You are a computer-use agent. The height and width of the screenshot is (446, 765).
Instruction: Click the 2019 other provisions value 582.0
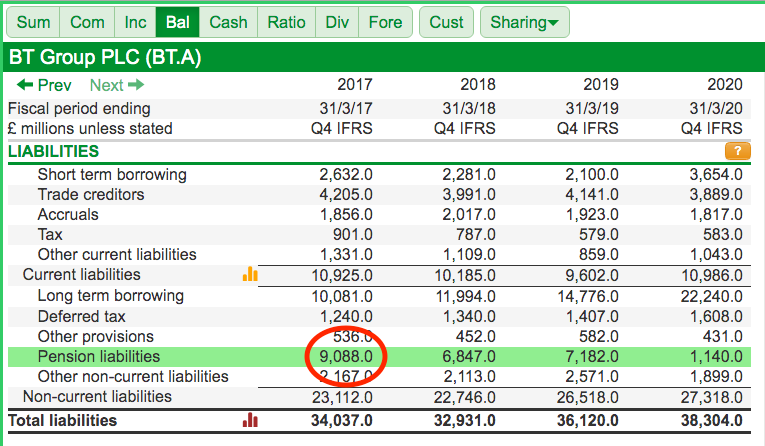tap(599, 337)
